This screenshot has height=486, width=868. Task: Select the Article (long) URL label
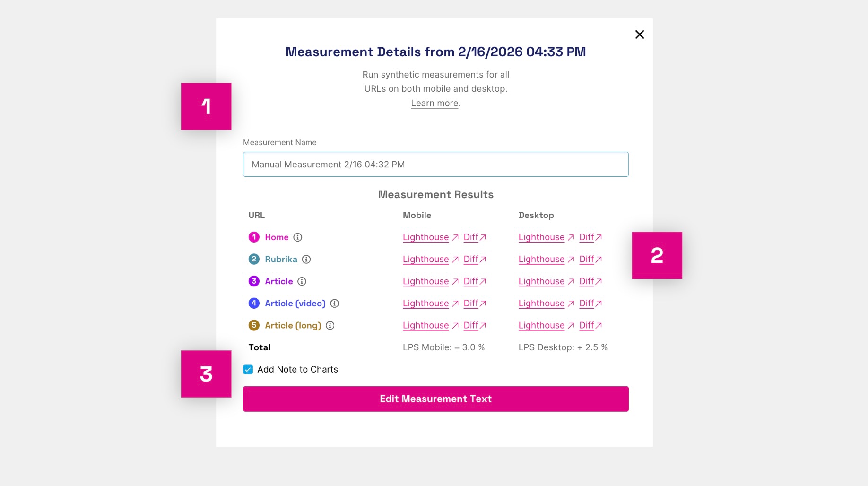(x=293, y=326)
